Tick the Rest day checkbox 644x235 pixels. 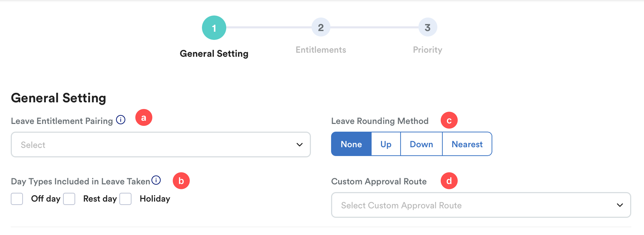69,199
